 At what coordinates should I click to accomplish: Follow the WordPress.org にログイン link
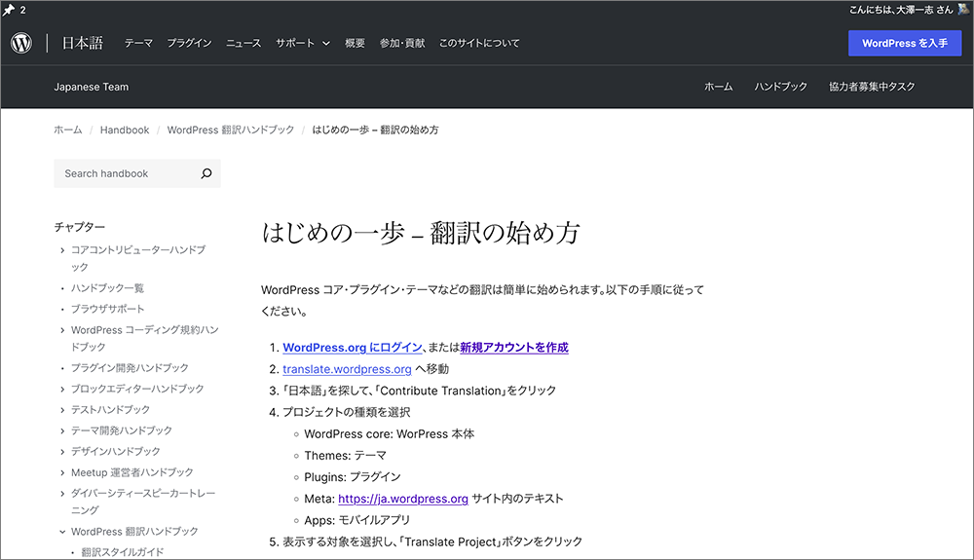click(x=353, y=348)
